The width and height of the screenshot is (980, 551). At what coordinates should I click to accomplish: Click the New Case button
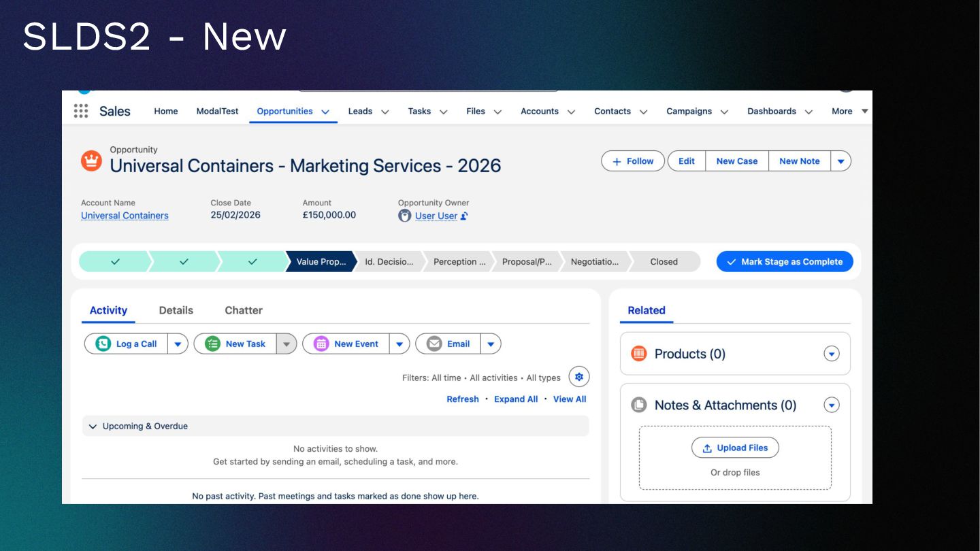pos(737,161)
